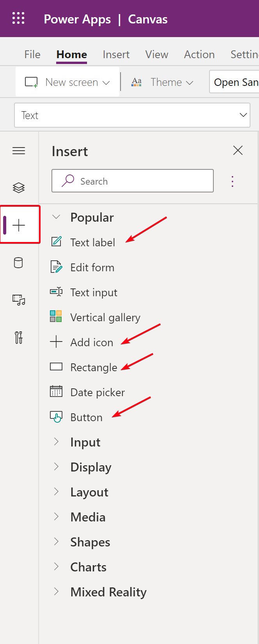Viewport: 259px width, 644px height.
Task: Click the Insert plus icon in sidebar
Action: point(19,225)
